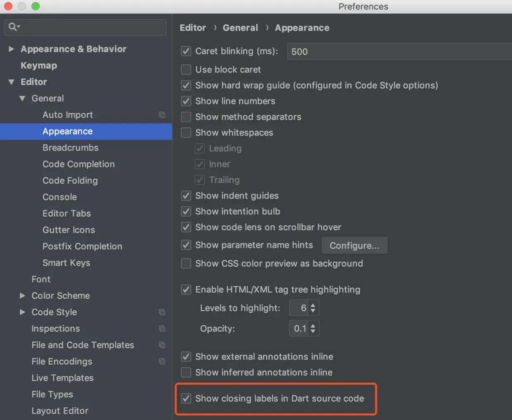This screenshot has height=420, width=512.
Task: Enable the Use block caret checkbox
Action: pos(186,69)
